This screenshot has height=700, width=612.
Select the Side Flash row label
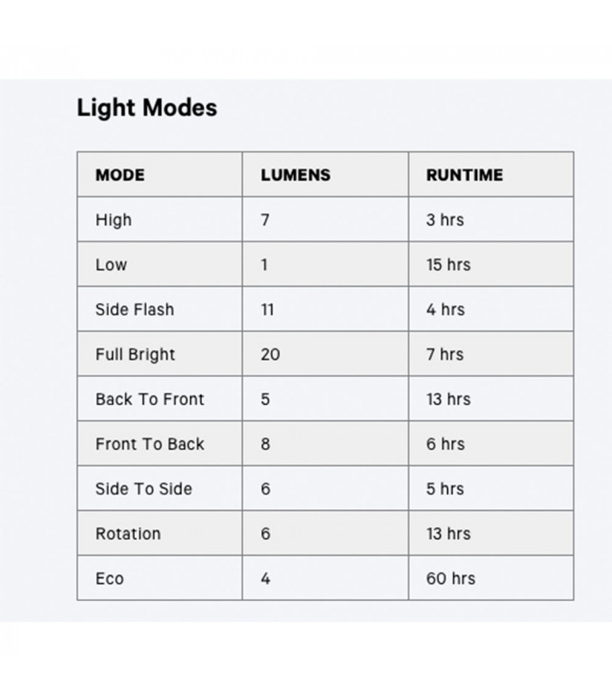135,310
